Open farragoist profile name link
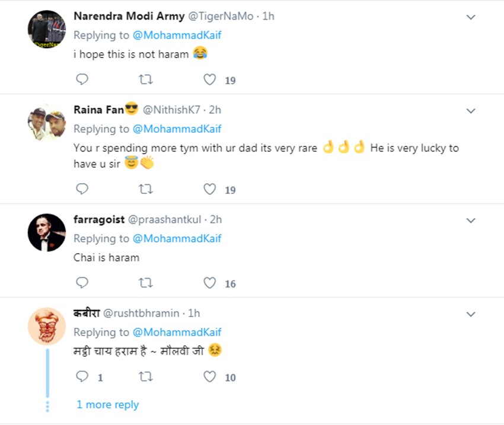The image size is (504, 425). click(x=99, y=219)
